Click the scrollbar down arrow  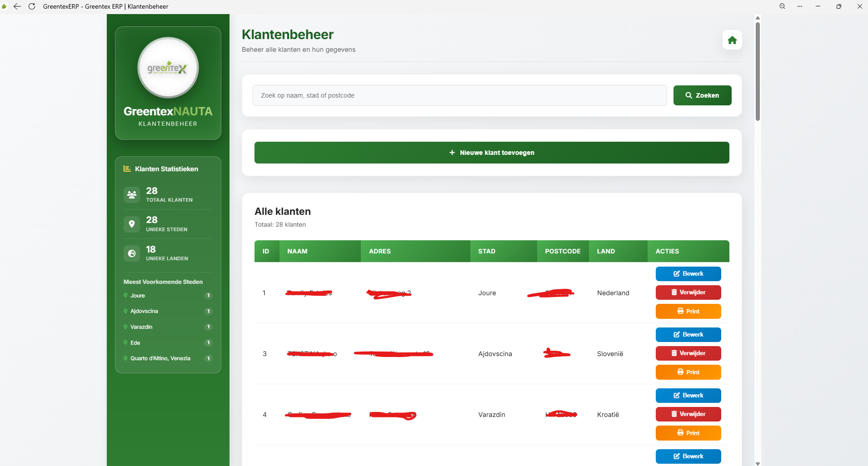click(x=758, y=463)
